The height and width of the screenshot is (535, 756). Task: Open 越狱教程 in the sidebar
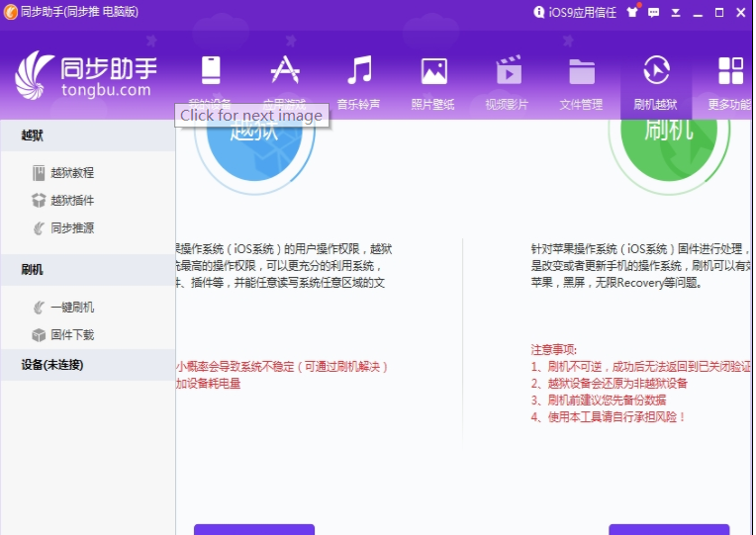tap(63, 172)
